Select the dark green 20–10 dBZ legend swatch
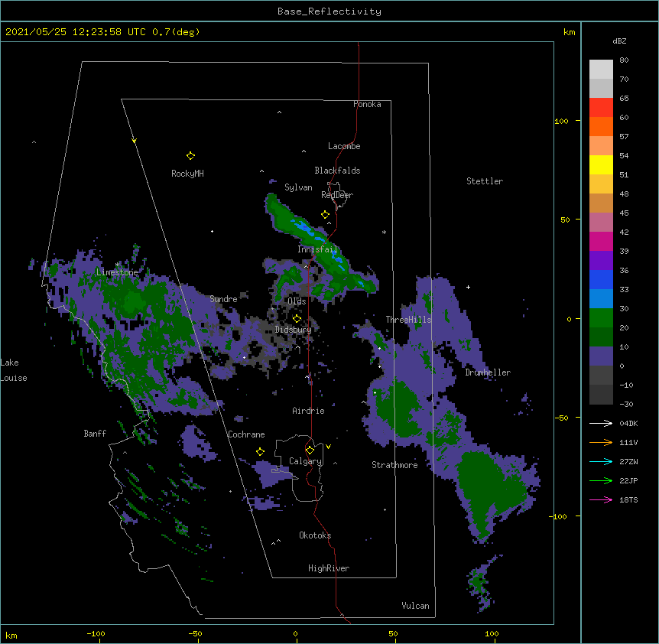659x644 pixels. tap(601, 337)
